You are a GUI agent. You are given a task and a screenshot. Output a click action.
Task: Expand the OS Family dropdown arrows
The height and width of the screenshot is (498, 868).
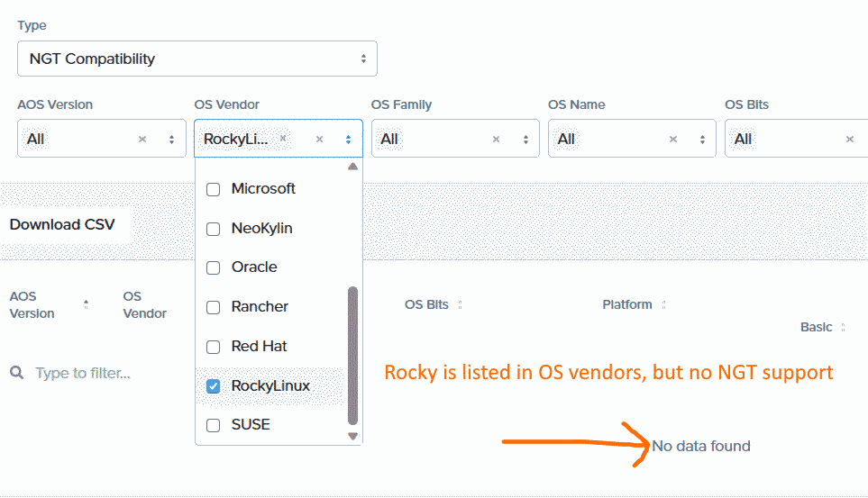[525, 140]
